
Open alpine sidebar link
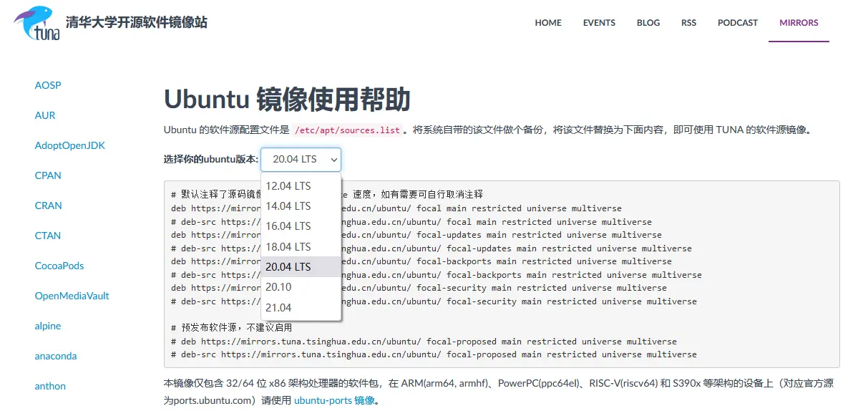click(48, 326)
